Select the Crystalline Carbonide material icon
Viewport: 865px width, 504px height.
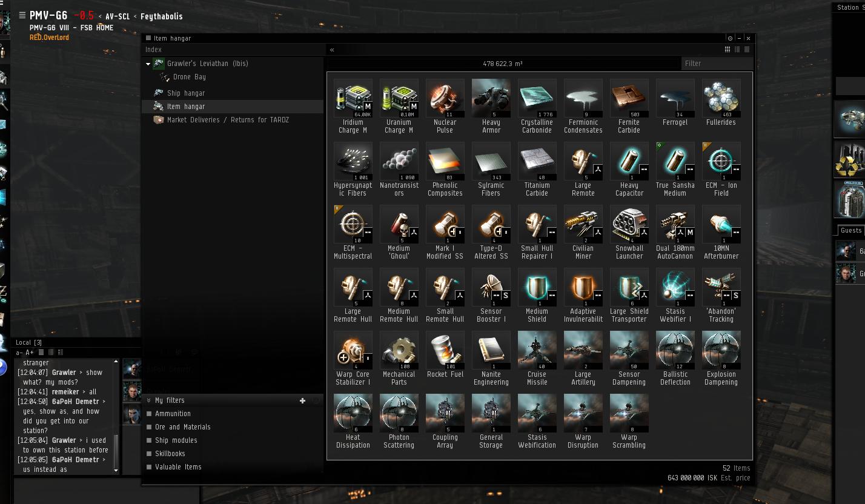click(x=537, y=98)
